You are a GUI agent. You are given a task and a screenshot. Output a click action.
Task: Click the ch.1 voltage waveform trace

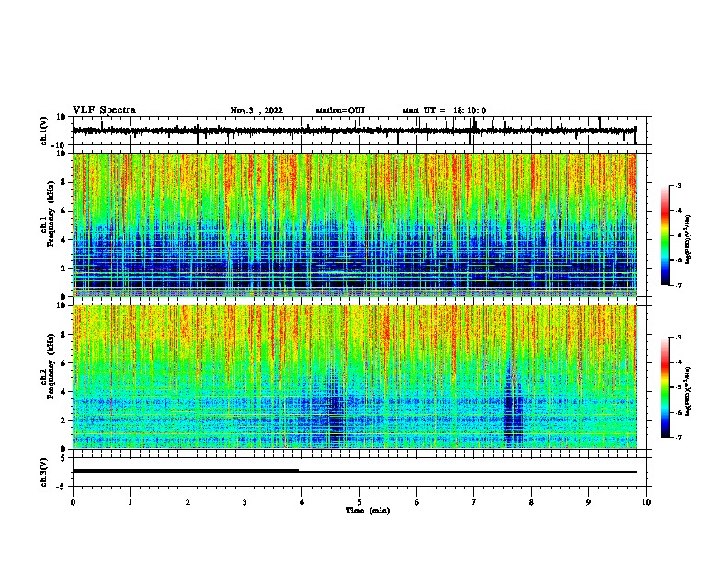coord(354,131)
